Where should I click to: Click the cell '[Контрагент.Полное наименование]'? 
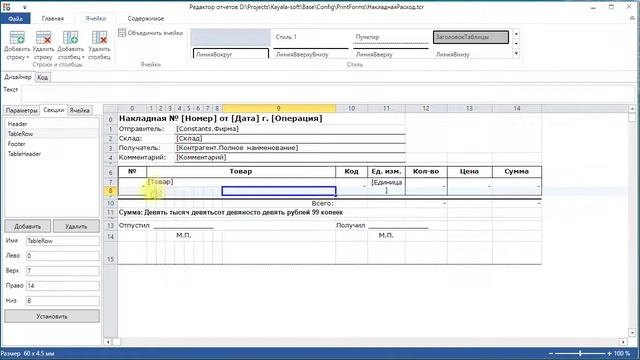pos(290,148)
